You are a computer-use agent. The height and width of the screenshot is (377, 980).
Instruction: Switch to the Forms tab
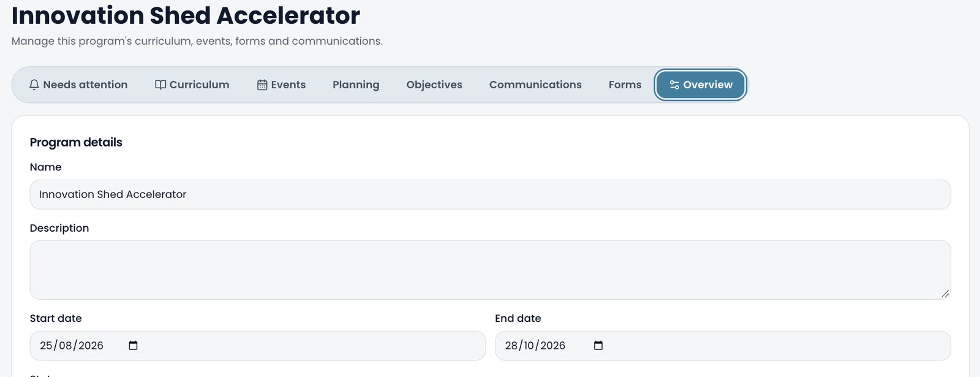tap(625, 85)
